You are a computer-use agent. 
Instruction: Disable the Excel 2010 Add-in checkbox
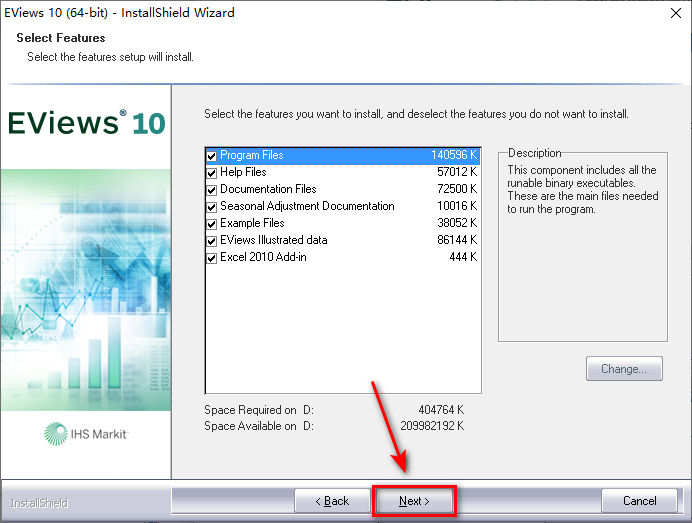pos(212,258)
